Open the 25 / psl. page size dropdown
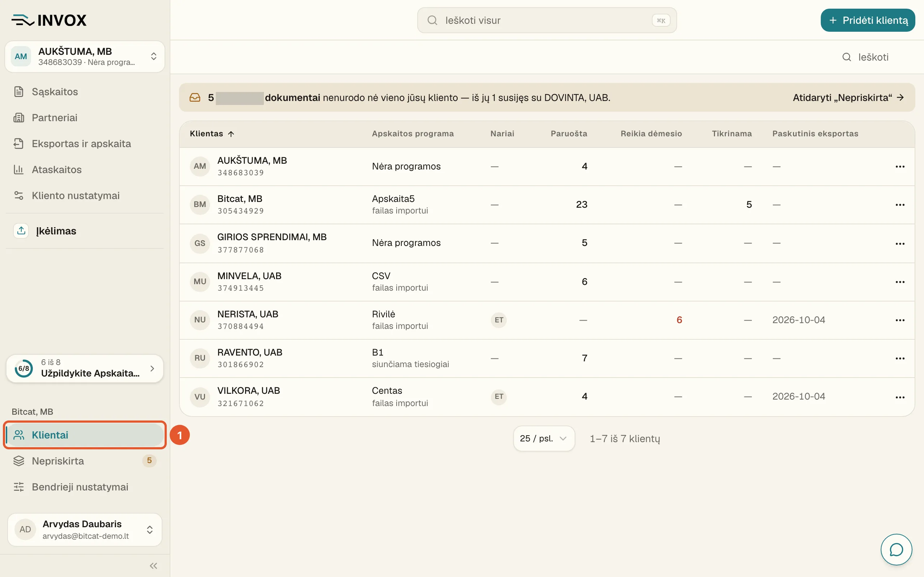 pos(544,439)
